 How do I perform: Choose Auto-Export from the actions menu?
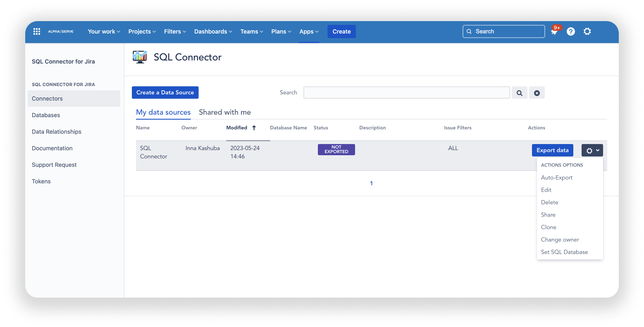(557, 177)
